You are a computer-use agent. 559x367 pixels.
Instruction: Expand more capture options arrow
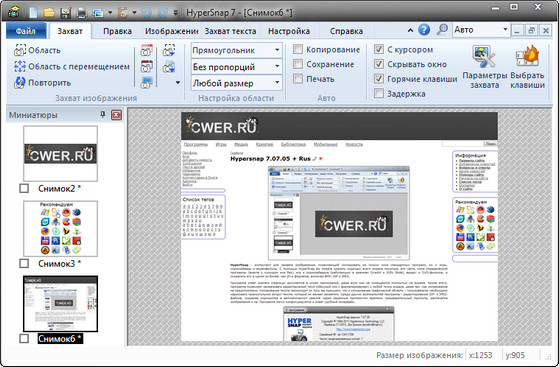[177, 83]
